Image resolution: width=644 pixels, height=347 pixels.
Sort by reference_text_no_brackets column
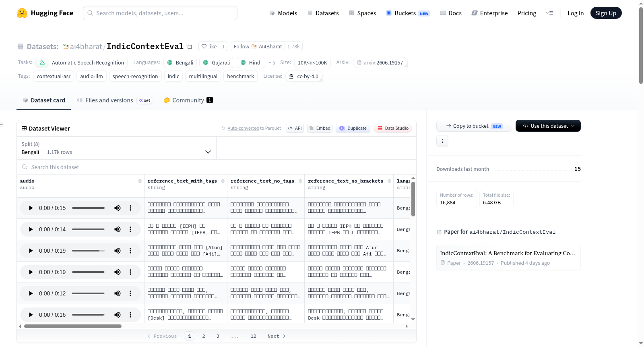click(x=389, y=181)
